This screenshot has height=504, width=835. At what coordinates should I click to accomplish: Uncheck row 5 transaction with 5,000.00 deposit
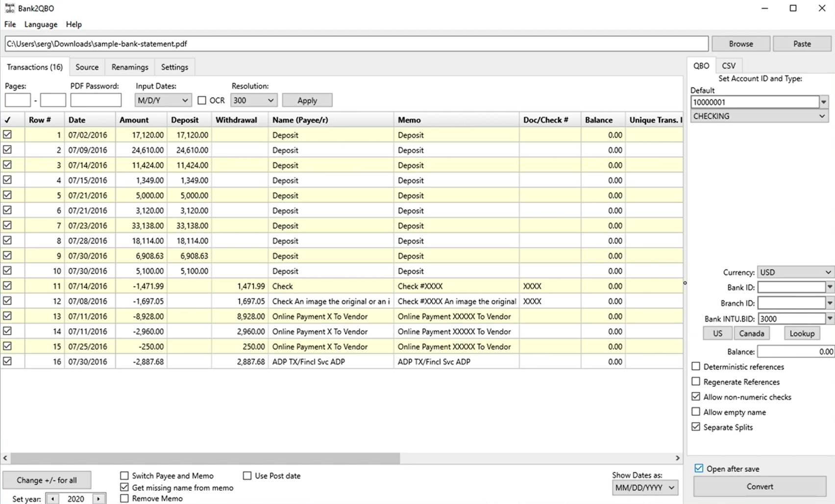7,195
